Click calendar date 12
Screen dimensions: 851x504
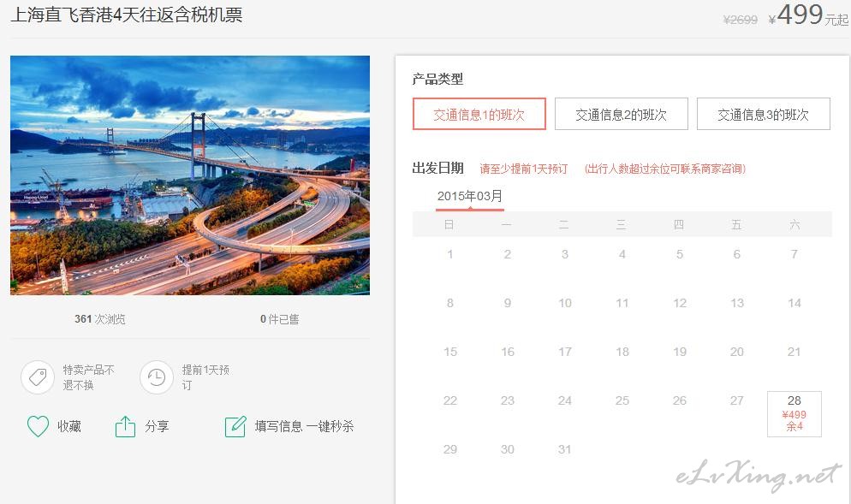pyautogui.click(x=680, y=303)
